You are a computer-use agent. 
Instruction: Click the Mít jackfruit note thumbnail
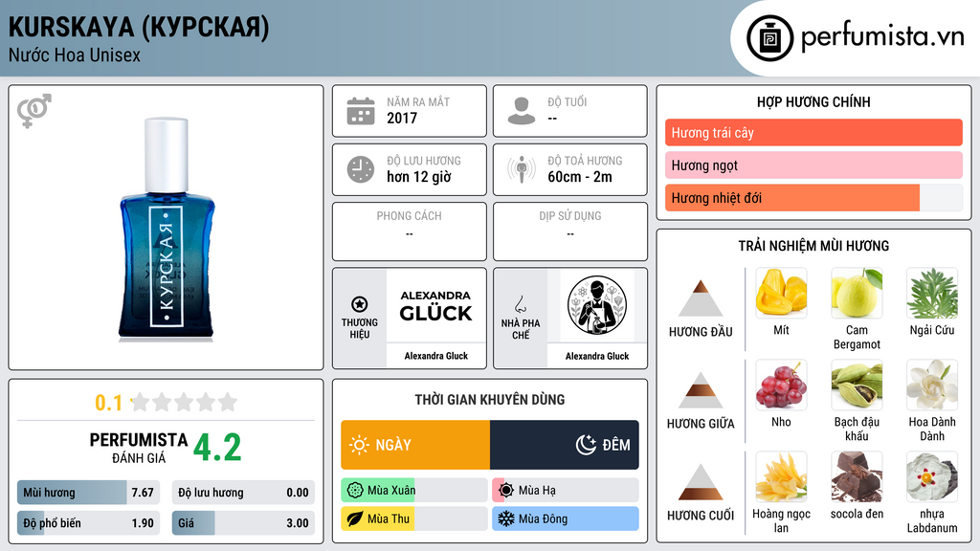click(781, 293)
